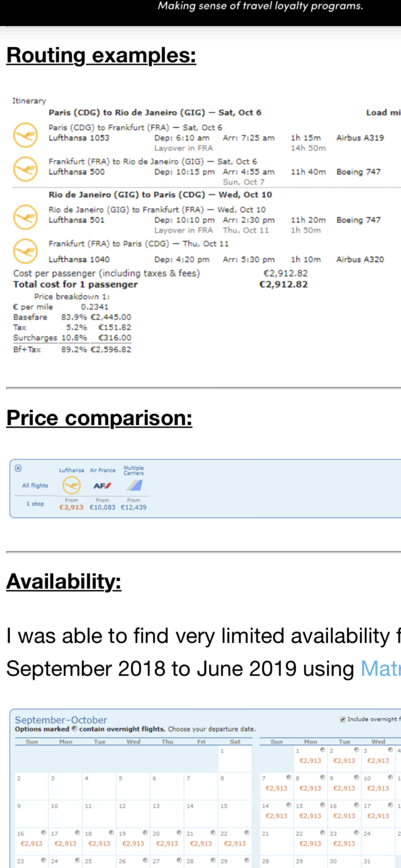This screenshot has height=868, width=401.
Task: Click the overnight marker on September 17
Action: pos(77,833)
